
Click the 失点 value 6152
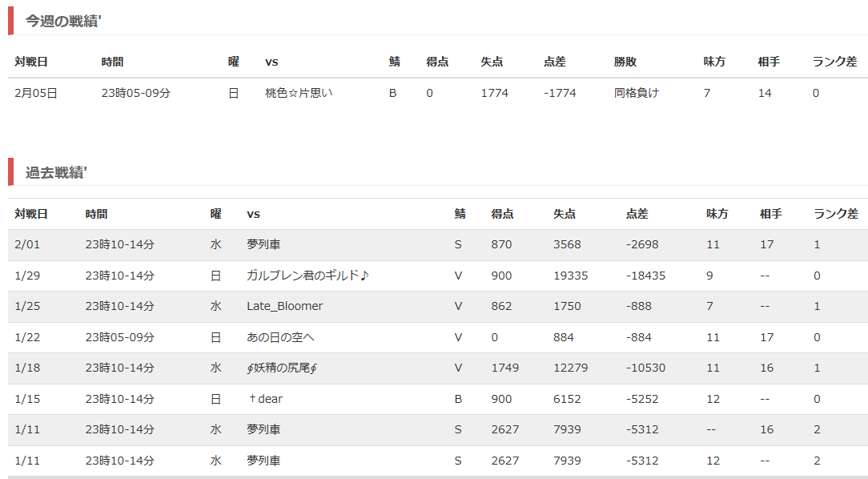[x=568, y=399]
